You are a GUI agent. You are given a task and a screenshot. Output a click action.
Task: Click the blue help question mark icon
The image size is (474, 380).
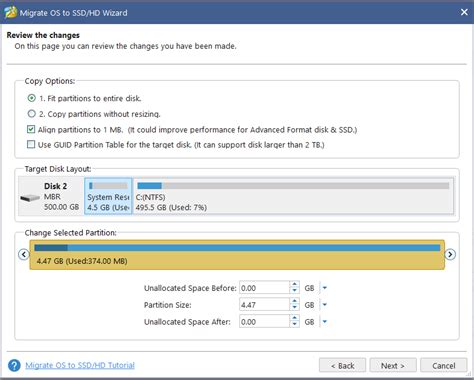pos(14,365)
